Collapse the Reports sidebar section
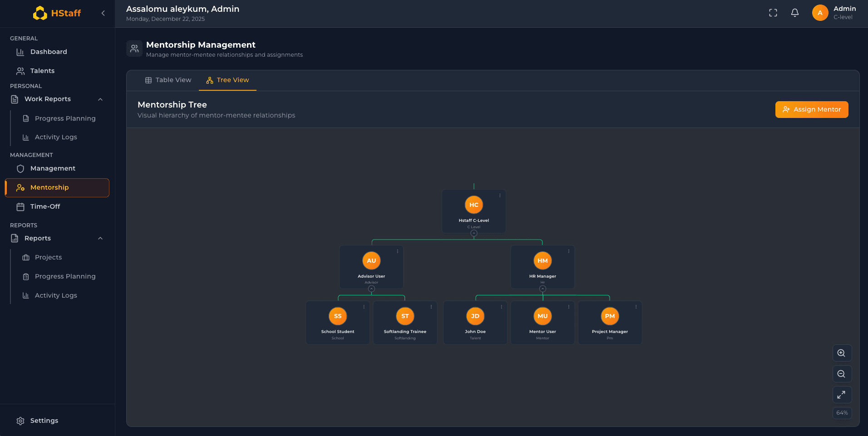Screen dimensions: 868x436 click(100, 239)
